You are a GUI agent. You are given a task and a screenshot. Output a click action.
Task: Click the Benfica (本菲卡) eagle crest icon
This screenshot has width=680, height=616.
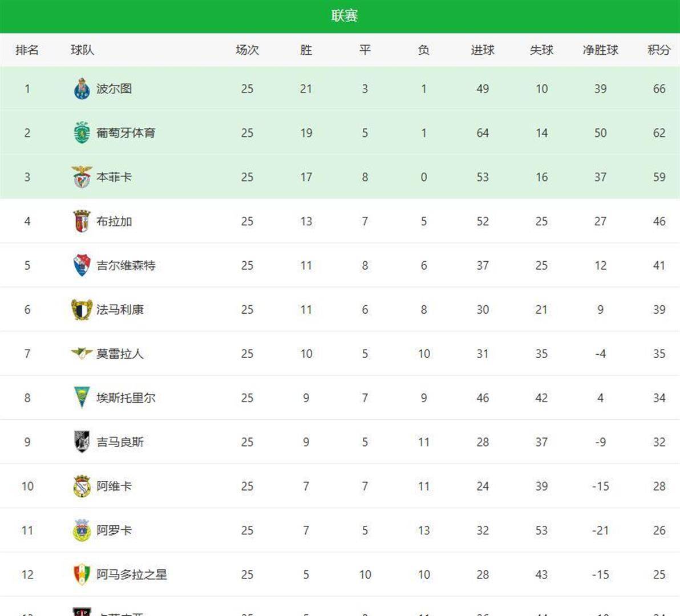82,177
